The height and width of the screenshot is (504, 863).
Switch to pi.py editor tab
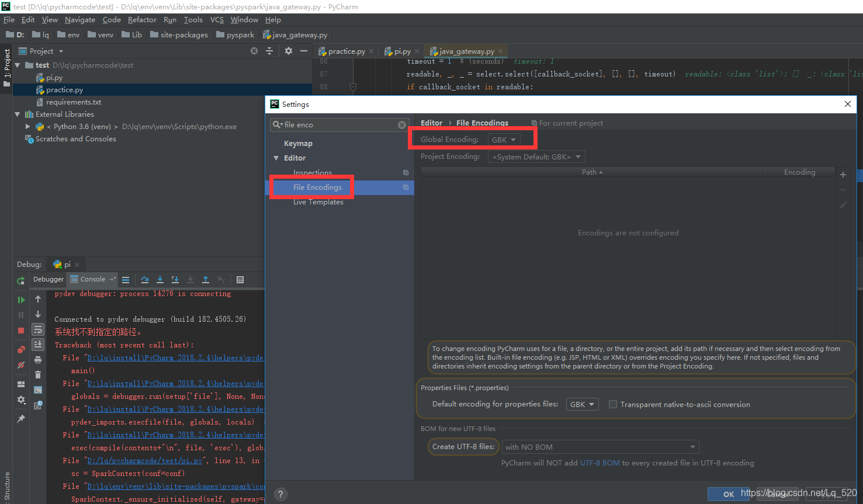coord(401,51)
